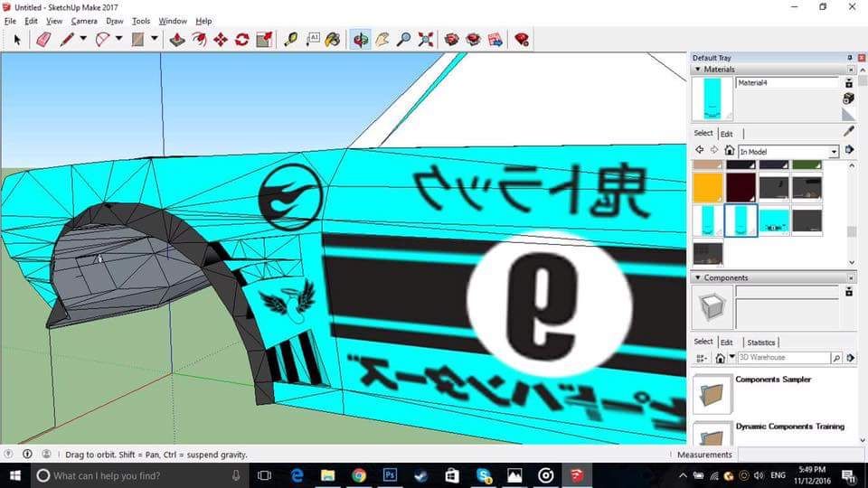Open the 3D Warehouse toolbar icon
Viewport: 868px width, 488px height.
452,40
